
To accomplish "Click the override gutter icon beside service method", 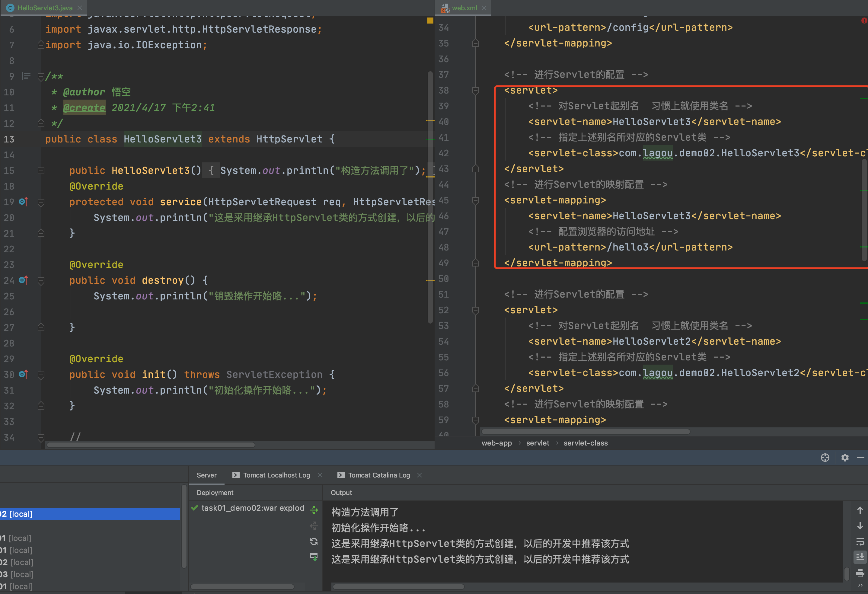I will (x=23, y=202).
